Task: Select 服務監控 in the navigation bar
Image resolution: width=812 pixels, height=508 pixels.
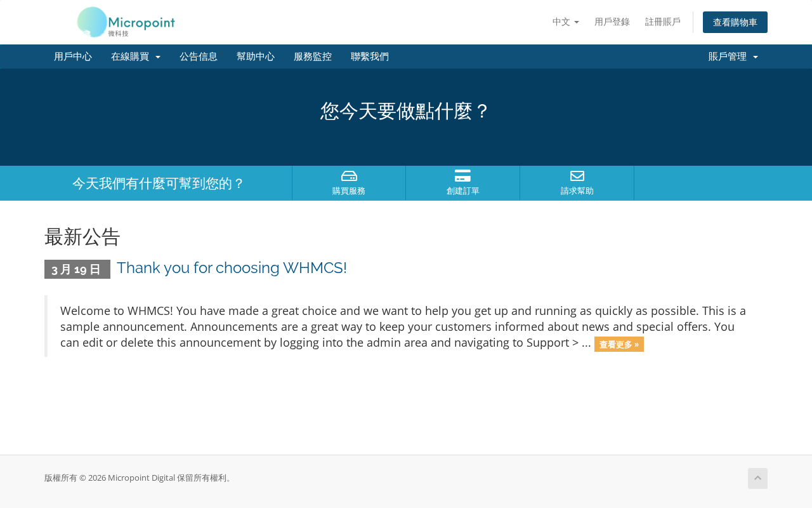Action: coord(313,57)
